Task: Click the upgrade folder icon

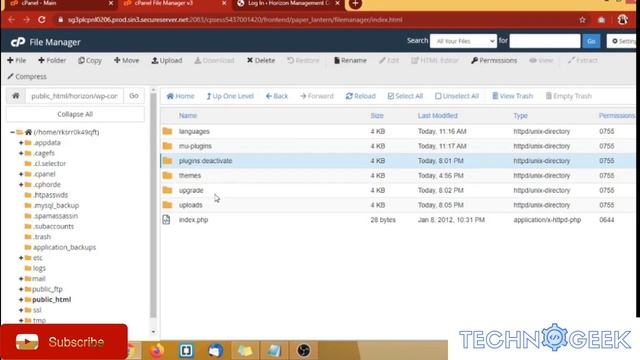Action: [x=167, y=190]
